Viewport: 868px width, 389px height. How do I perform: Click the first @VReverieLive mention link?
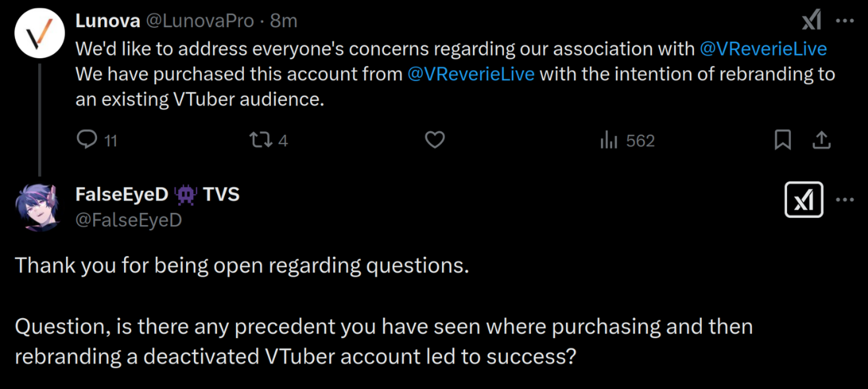pos(763,49)
